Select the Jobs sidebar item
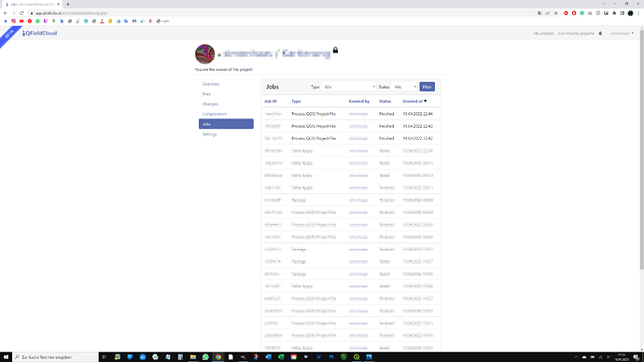The height and width of the screenshot is (362, 644). (226, 124)
